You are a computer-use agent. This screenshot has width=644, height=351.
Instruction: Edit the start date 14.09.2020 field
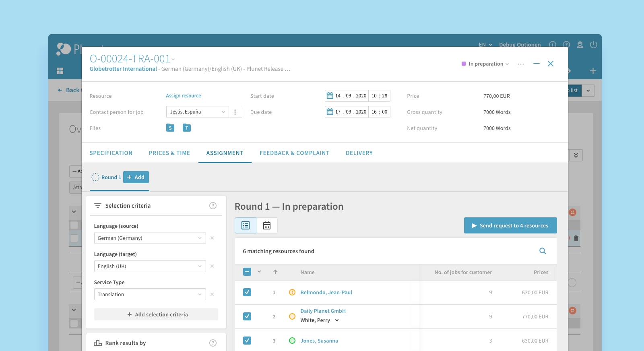click(x=351, y=96)
